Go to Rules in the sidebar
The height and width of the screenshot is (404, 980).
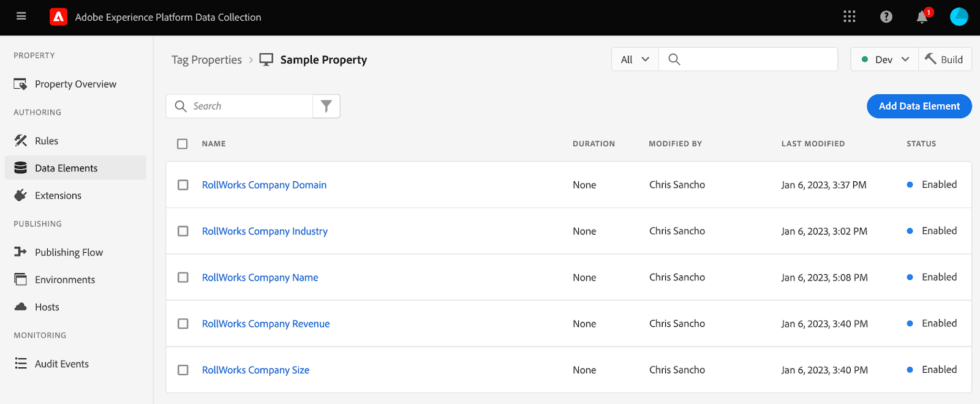coord(47,141)
